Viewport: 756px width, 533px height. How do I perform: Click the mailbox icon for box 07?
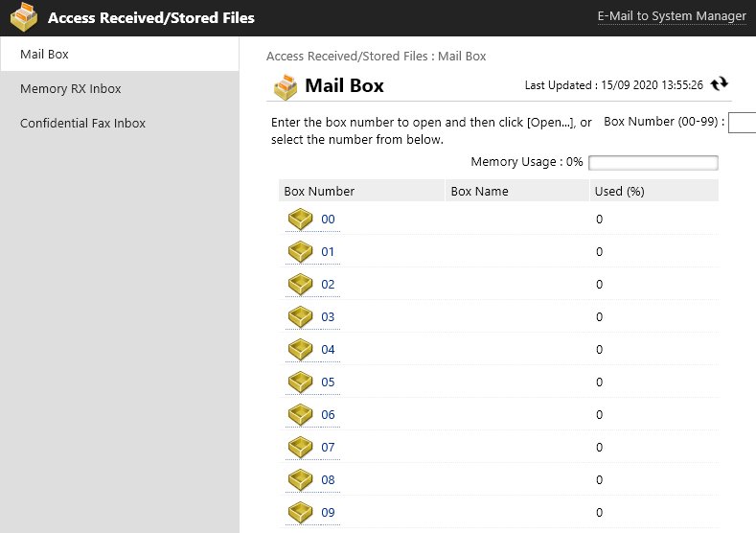pos(301,448)
